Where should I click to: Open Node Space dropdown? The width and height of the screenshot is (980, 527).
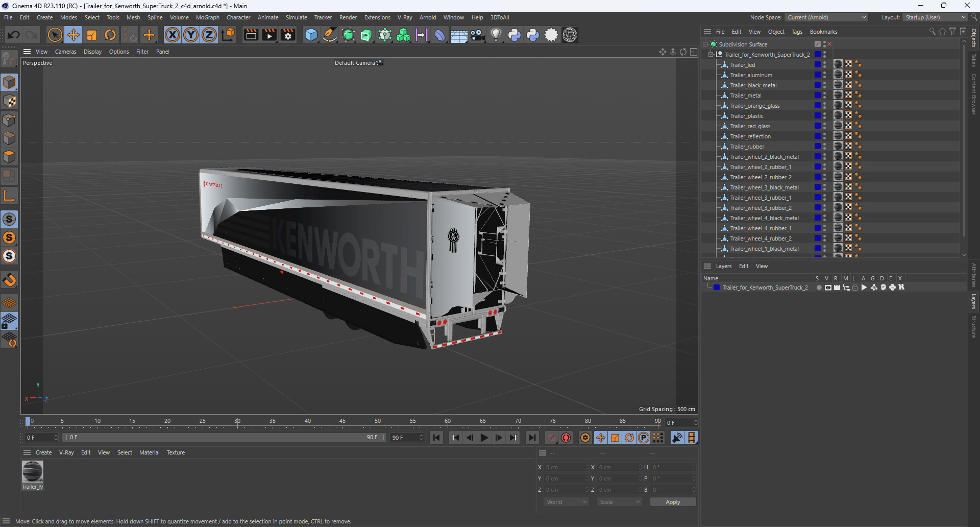(x=826, y=17)
